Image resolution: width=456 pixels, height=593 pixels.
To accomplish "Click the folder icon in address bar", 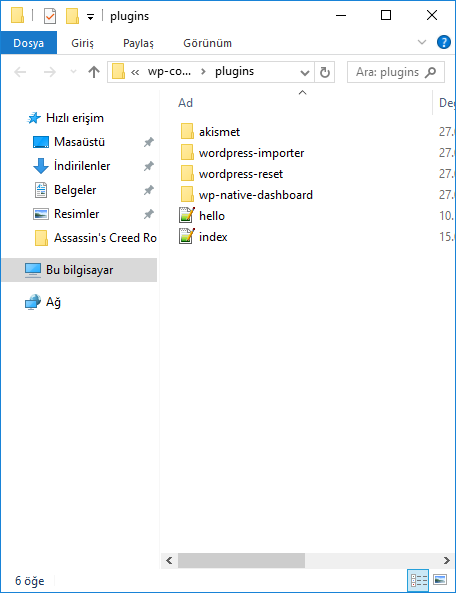I will click(118, 71).
